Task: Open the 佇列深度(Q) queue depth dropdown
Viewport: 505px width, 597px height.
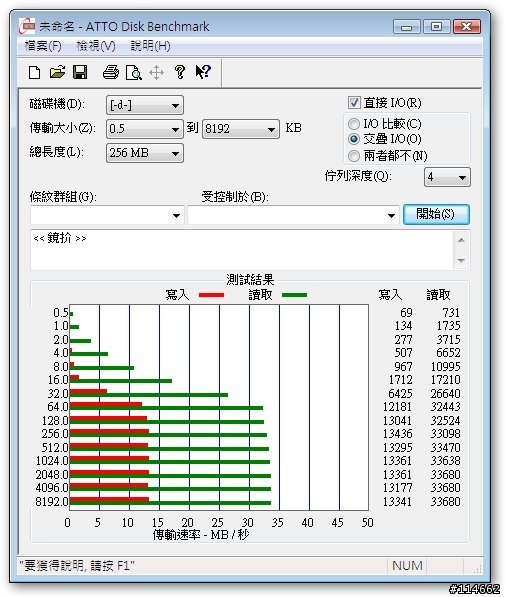Action: [x=447, y=177]
